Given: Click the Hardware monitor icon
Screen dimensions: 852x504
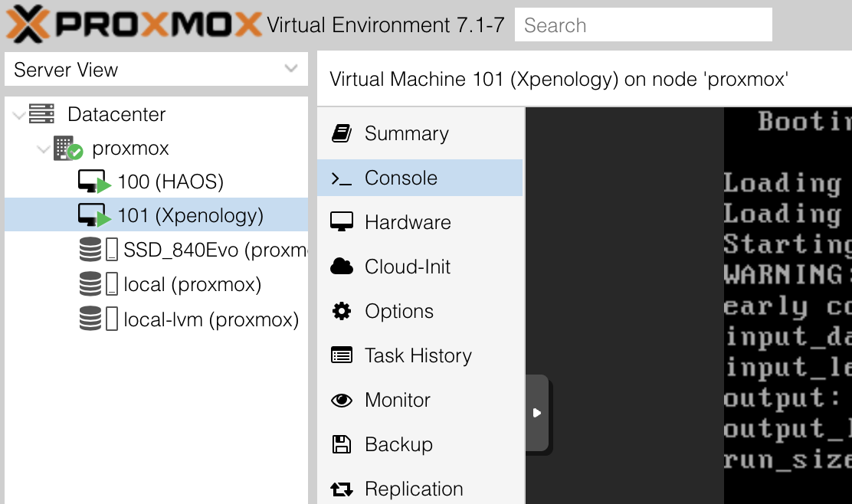Looking at the screenshot, I should point(342,221).
